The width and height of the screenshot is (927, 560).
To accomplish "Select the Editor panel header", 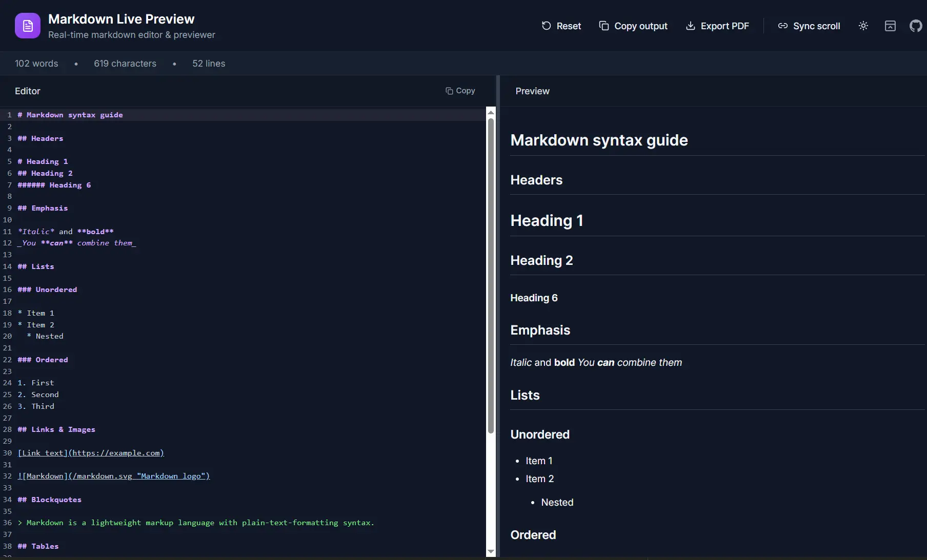I will (x=28, y=91).
